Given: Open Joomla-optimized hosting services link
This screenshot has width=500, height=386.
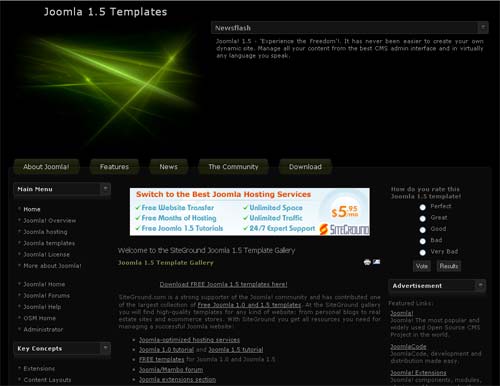Looking at the screenshot, I should coord(189,340).
